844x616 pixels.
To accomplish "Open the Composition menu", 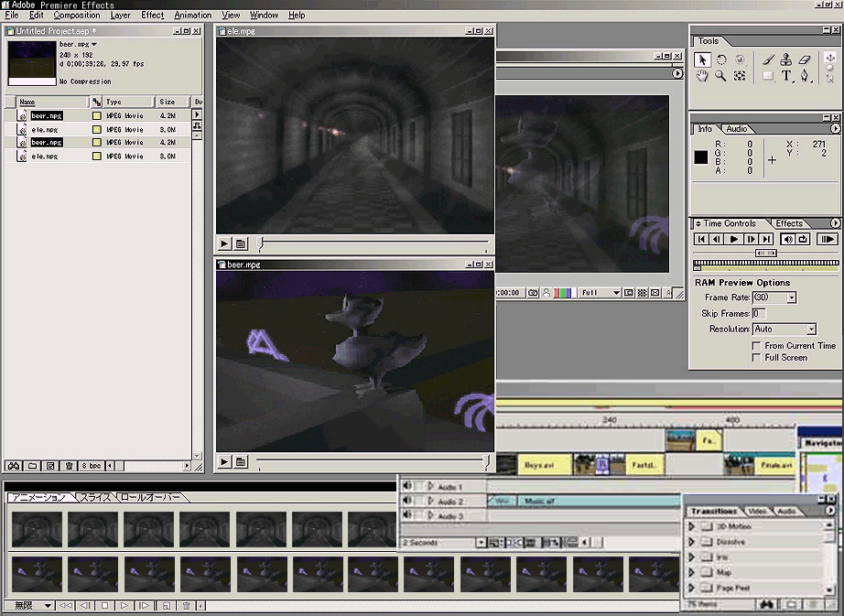I will (x=77, y=16).
